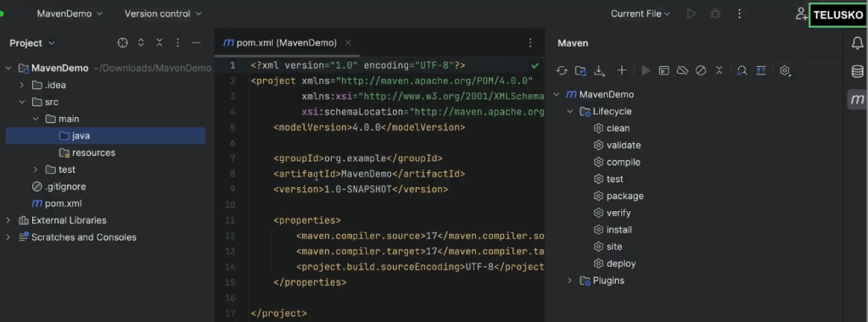Open the Version control dropdown
This screenshot has width=868, height=322.
163,14
